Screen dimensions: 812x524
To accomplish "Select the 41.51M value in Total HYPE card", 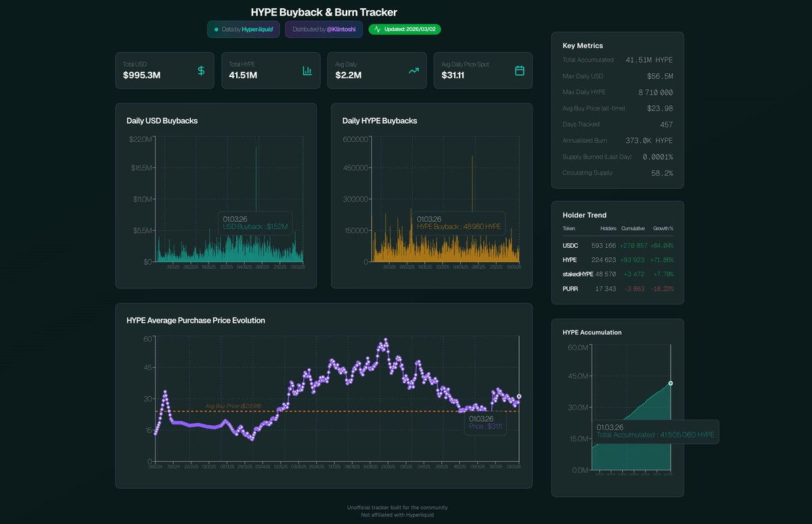I will pos(243,75).
